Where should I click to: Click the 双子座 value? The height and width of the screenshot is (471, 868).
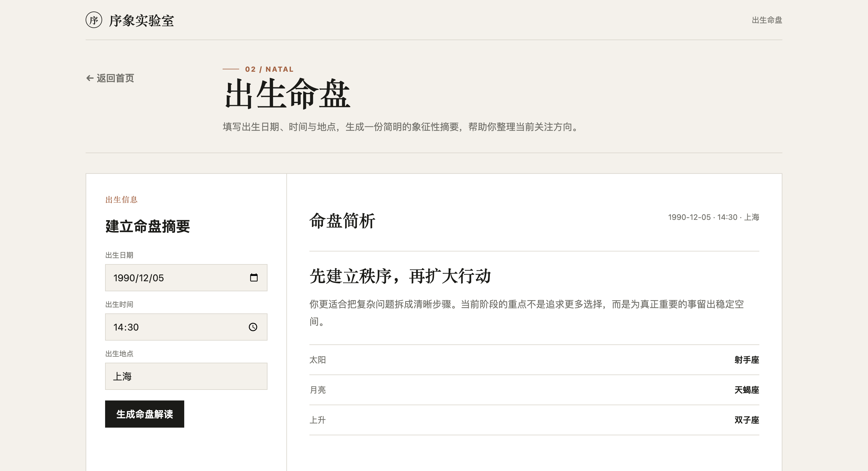point(747,420)
